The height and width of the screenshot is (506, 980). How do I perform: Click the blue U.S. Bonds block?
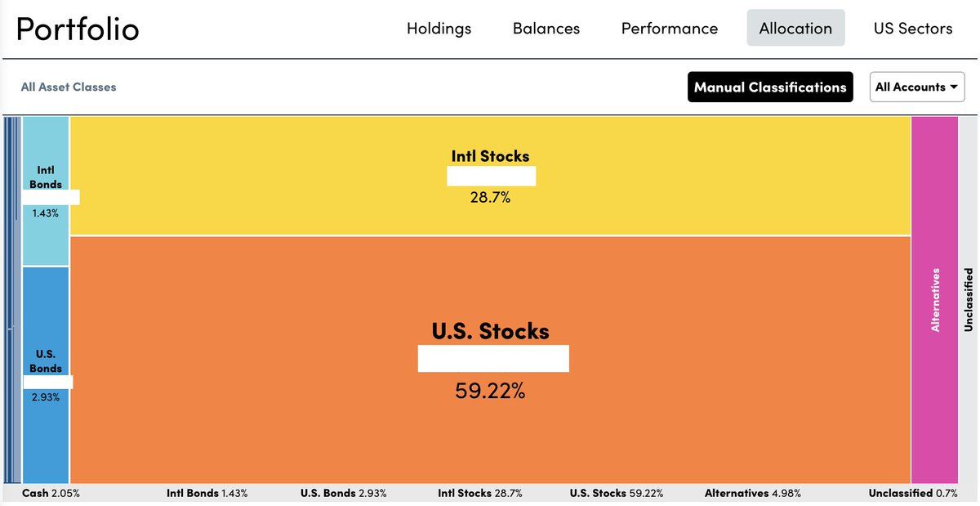coord(46,433)
